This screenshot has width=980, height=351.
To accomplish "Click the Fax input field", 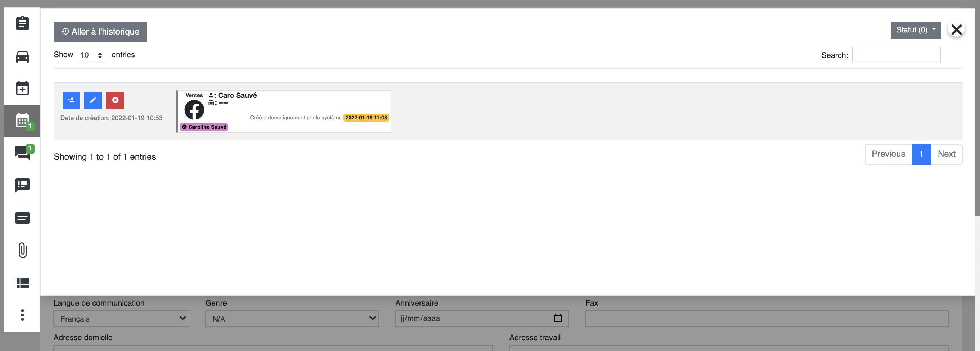I will (767, 318).
